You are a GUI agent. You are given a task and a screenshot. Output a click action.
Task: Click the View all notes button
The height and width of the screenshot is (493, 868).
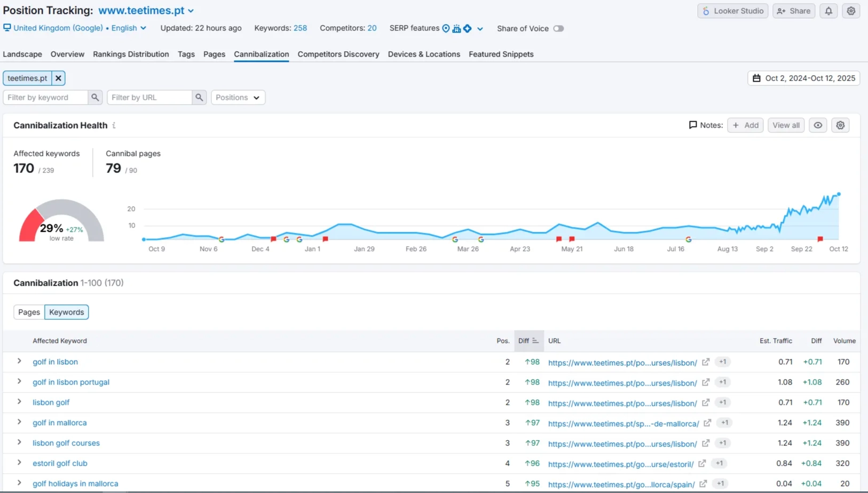pos(785,125)
